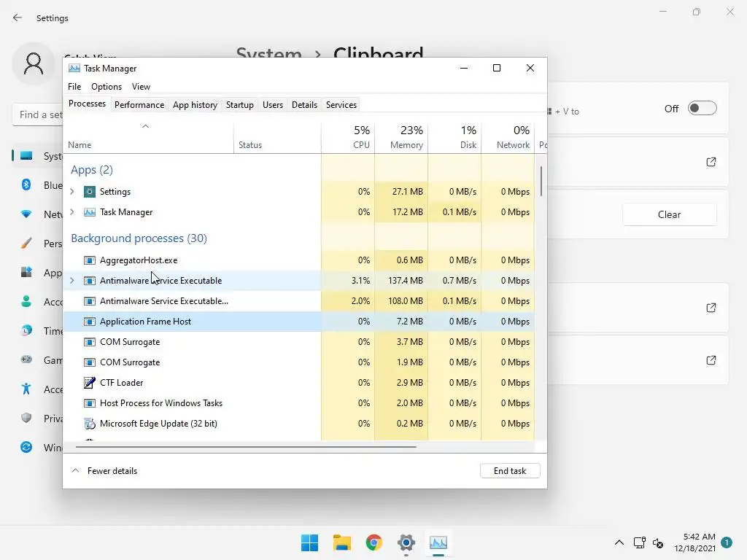Sort processes by the Network column
Viewport: 747px width, 560px height.
click(x=508, y=138)
